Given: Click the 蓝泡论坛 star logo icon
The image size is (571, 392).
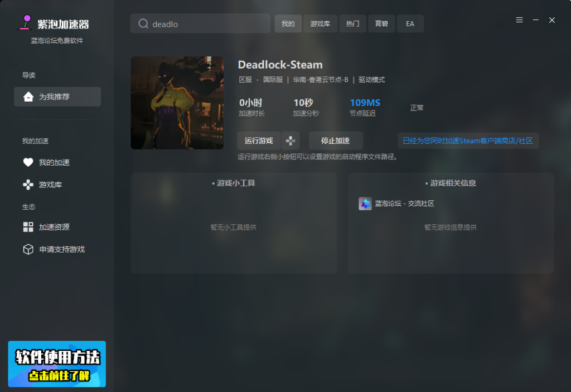Looking at the screenshot, I should (x=365, y=204).
